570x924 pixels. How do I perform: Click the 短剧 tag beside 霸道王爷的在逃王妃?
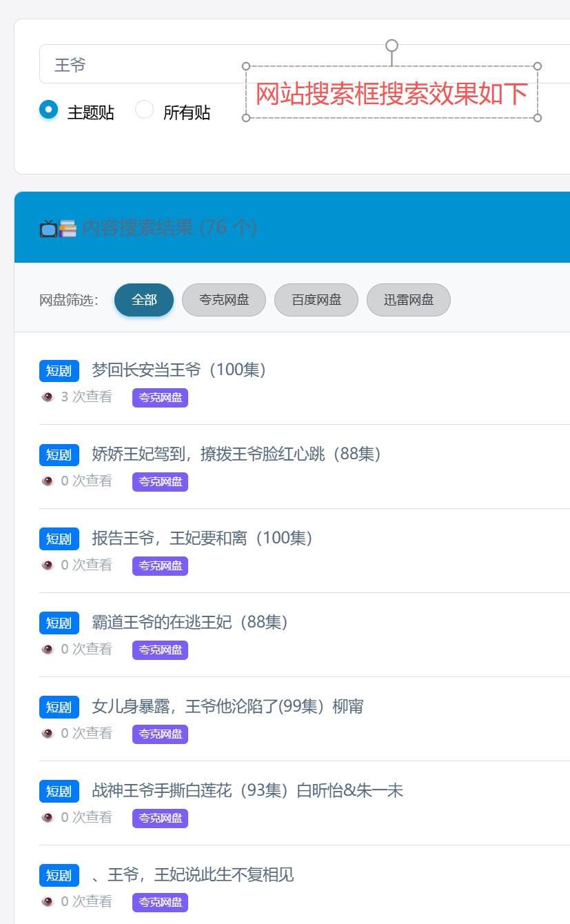click(x=59, y=623)
